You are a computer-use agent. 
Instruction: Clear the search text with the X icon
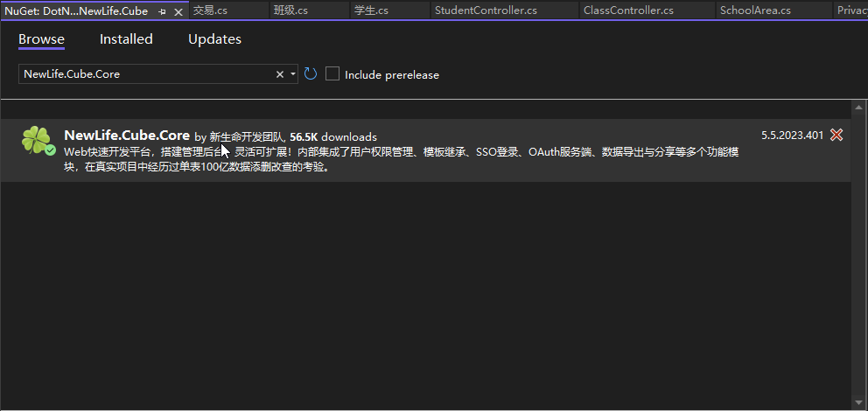(280, 74)
